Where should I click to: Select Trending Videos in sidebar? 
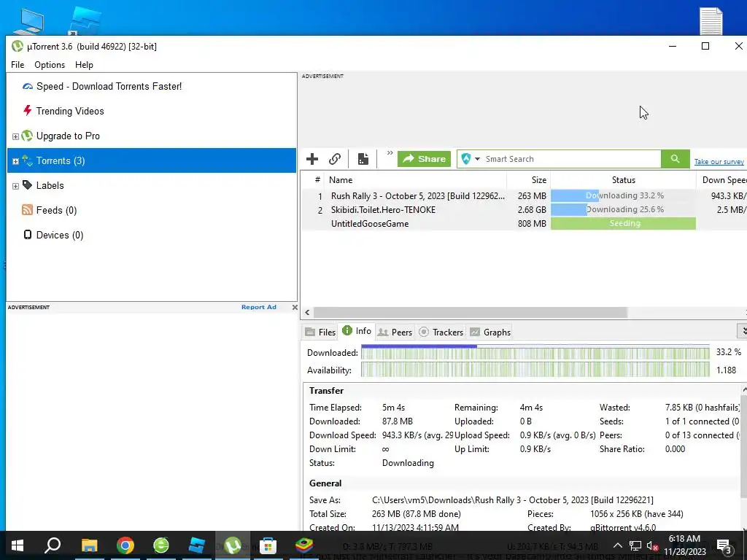coord(70,111)
